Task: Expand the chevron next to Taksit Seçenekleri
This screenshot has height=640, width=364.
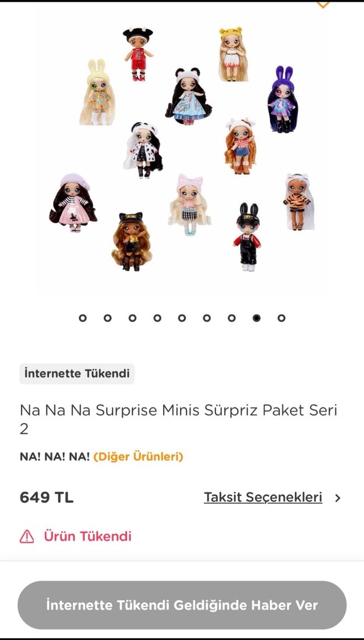Action: pos(338,498)
